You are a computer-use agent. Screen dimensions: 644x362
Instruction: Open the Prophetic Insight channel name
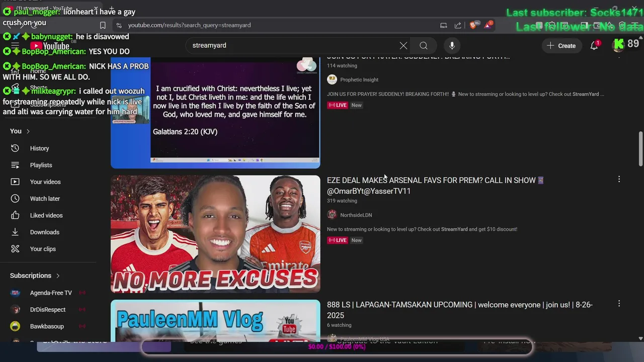359,79
